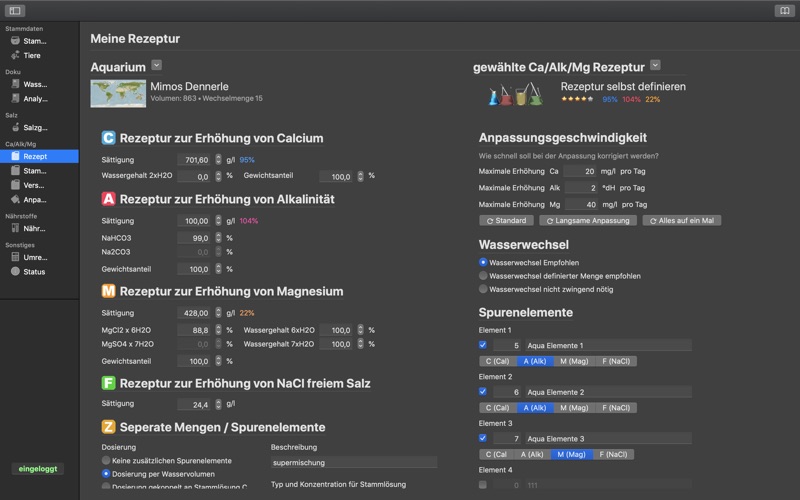Click the Alles auf ein Mal button

tap(682, 220)
